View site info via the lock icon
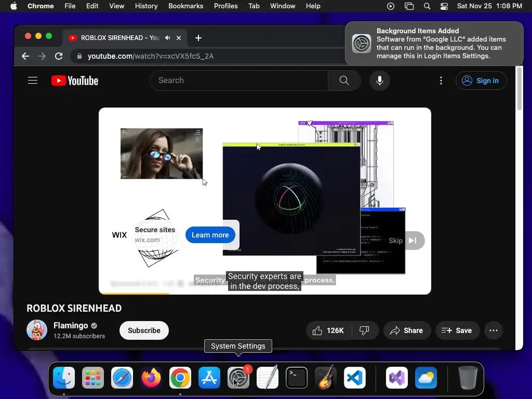 coord(79,56)
